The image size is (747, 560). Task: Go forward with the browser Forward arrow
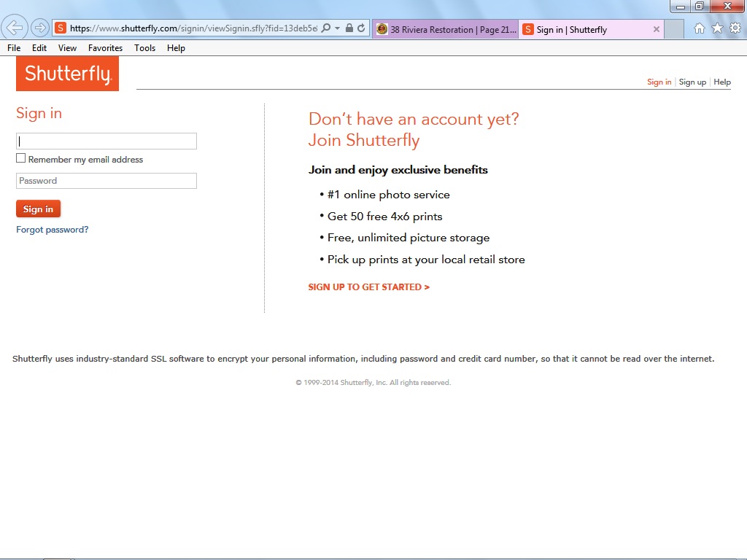click(40, 28)
